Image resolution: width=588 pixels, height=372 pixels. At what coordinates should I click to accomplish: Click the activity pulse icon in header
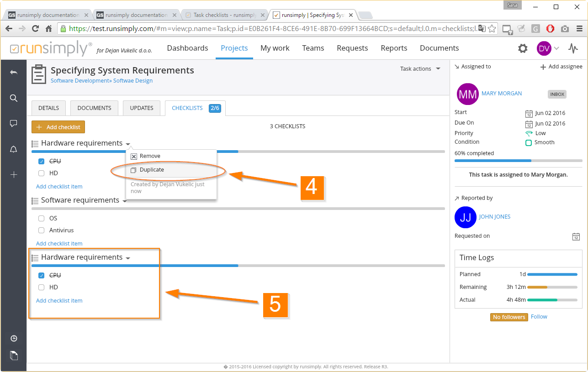coord(573,48)
